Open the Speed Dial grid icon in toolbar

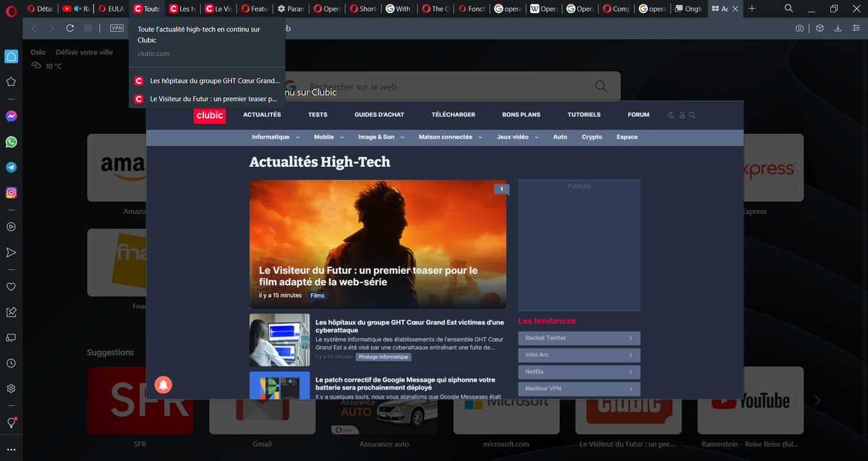88,28
